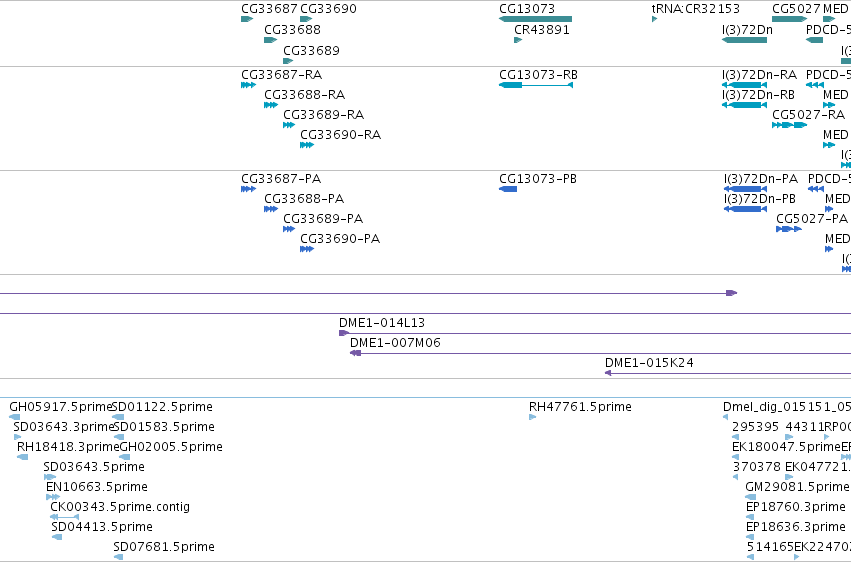Image resolution: width=851 pixels, height=562 pixels.
Task: Click EST GM29081.5prime
Action: (x=751, y=497)
